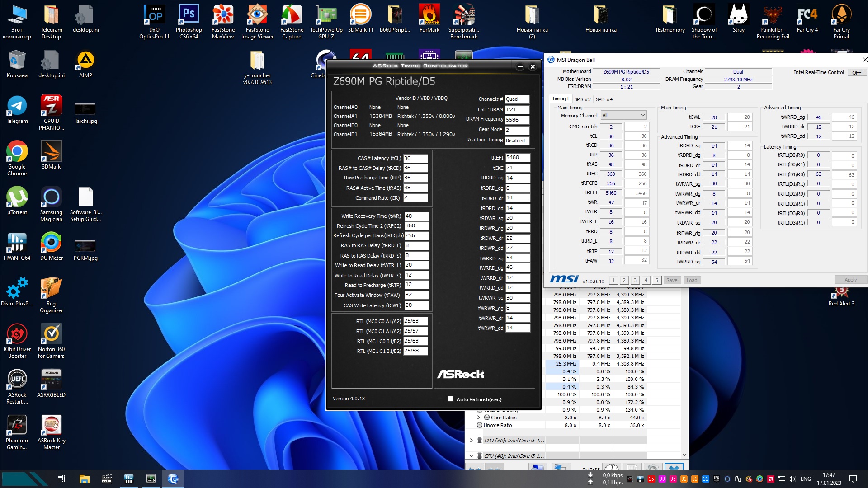Open the µTorrent desktop shortcut
868x488 pixels.
coord(17,201)
